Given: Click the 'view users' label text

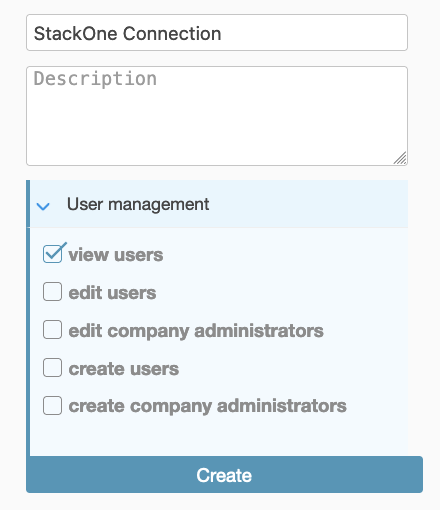Looking at the screenshot, I should coord(116,255).
